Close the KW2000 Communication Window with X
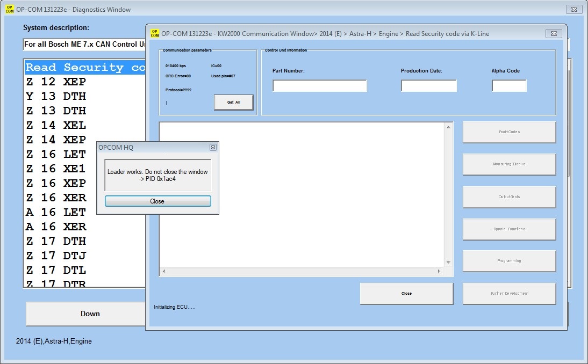 (554, 34)
